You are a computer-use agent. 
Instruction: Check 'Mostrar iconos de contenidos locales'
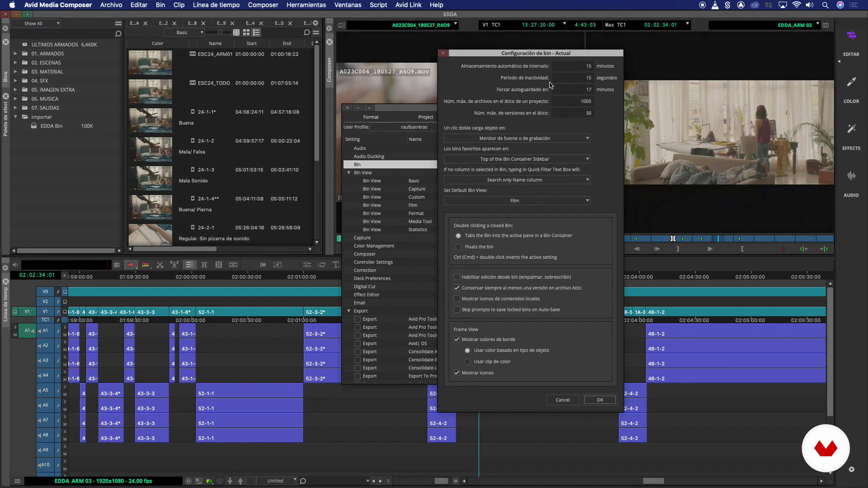pos(457,299)
